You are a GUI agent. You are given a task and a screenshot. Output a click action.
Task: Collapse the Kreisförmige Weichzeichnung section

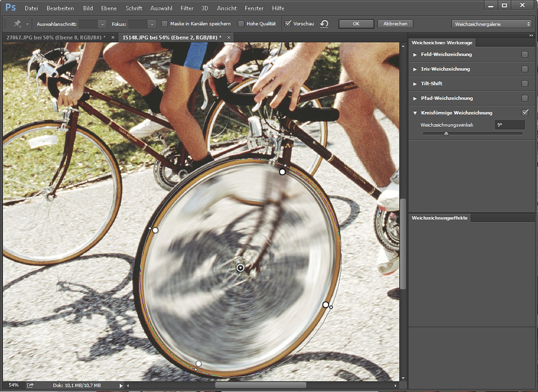point(415,113)
